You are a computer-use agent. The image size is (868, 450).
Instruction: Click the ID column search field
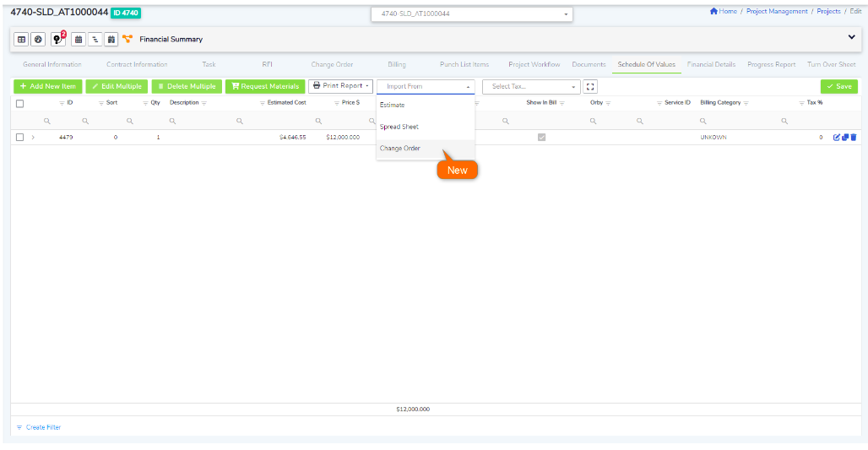click(58, 121)
